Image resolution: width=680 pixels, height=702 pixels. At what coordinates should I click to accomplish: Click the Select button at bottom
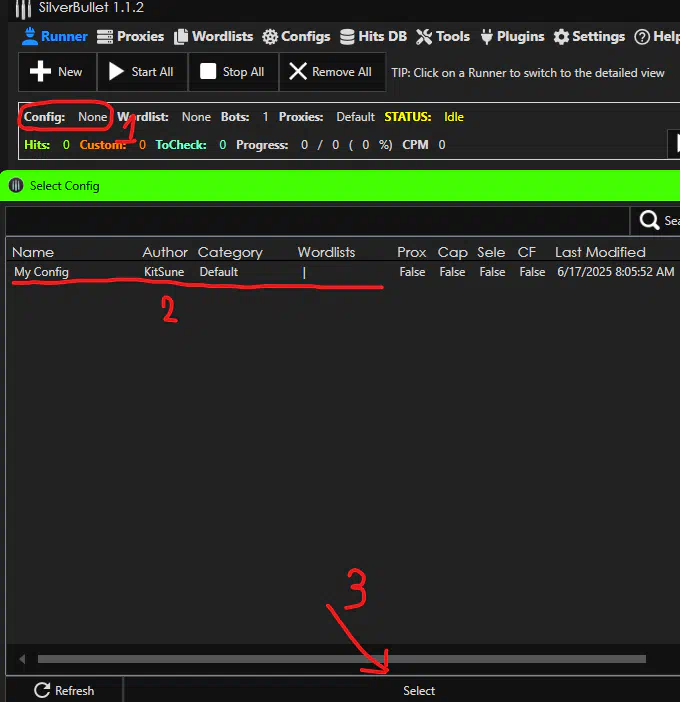coord(419,690)
